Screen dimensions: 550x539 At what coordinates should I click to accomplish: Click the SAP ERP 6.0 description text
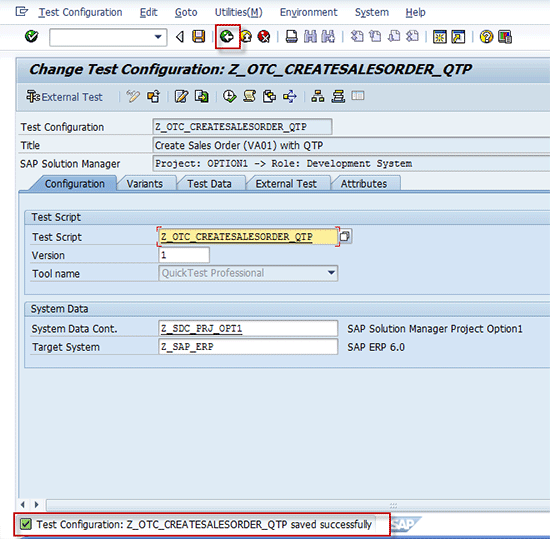tap(376, 347)
